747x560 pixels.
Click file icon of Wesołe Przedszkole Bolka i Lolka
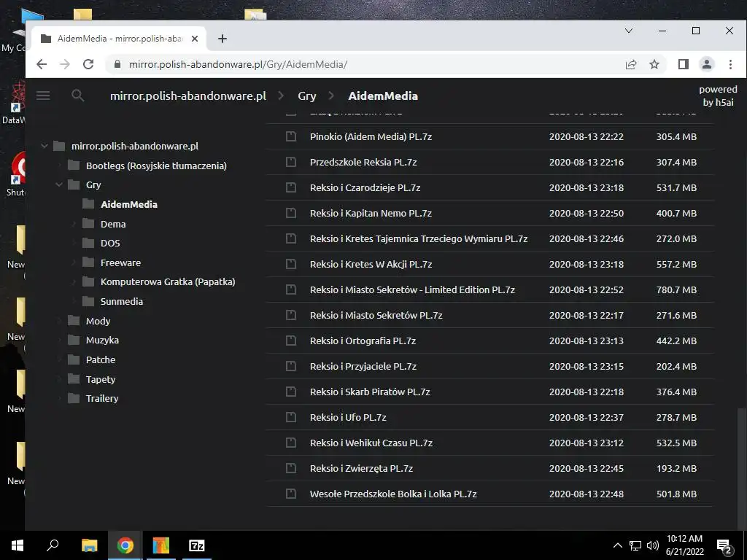pyautogui.click(x=290, y=494)
